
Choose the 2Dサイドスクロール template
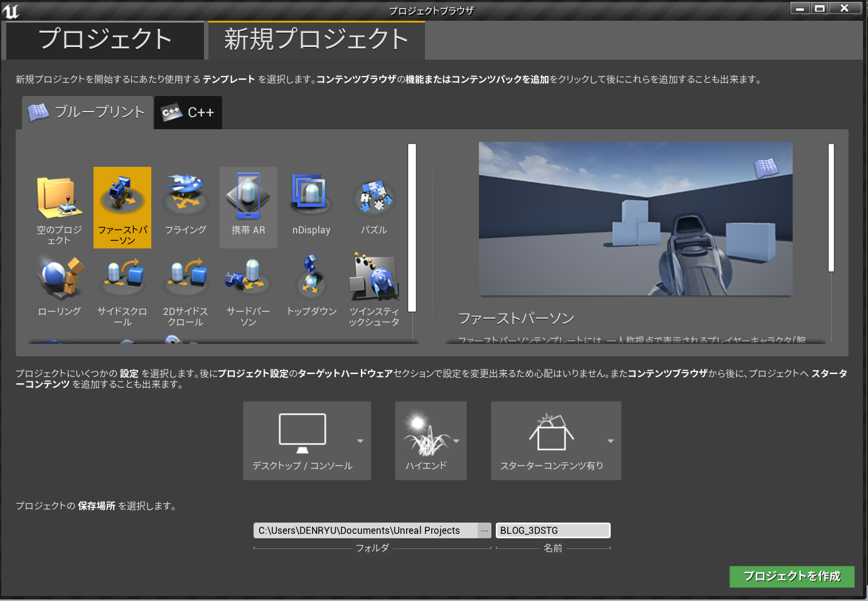click(186, 289)
